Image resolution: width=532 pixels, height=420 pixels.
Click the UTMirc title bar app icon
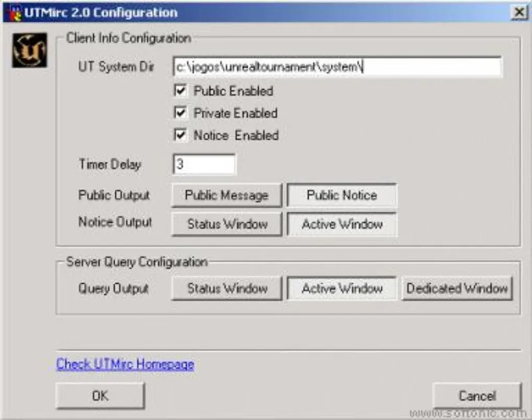pos(15,13)
